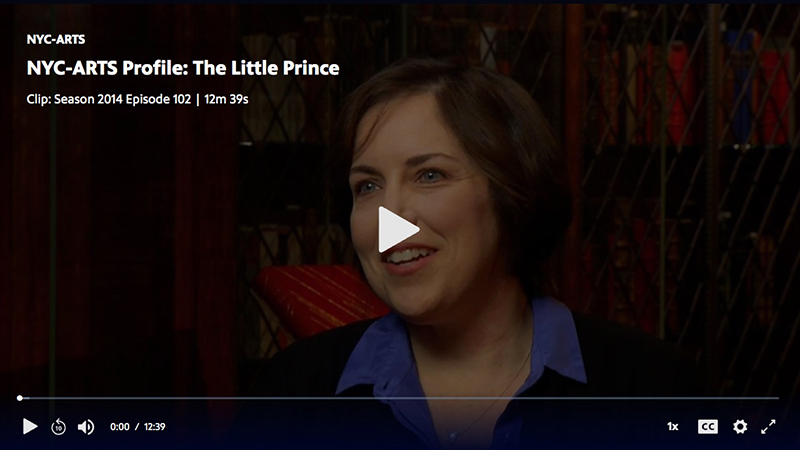Click the title NYC-ARTS Profile: The Little Prince
Screen dimensions: 800x450
click(x=183, y=68)
